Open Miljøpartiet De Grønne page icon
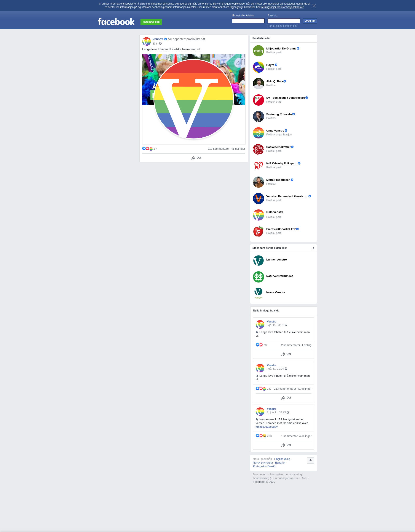This screenshot has height=532, width=415. point(258,51)
